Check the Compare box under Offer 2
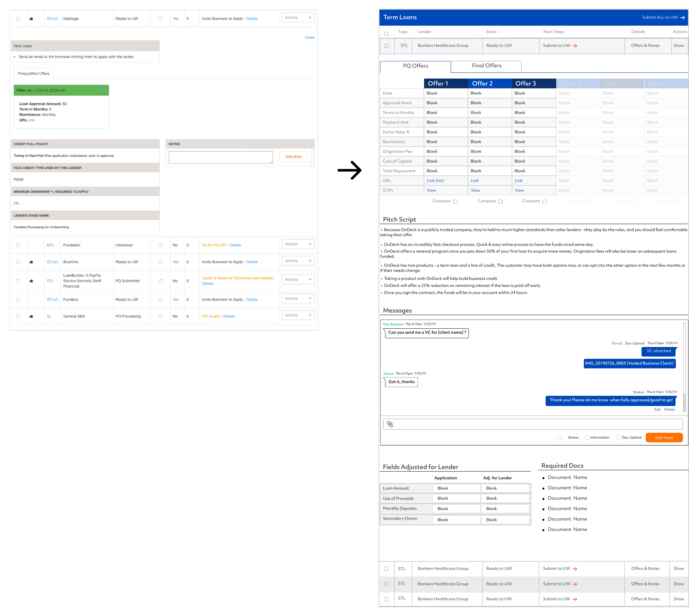 [500, 201]
